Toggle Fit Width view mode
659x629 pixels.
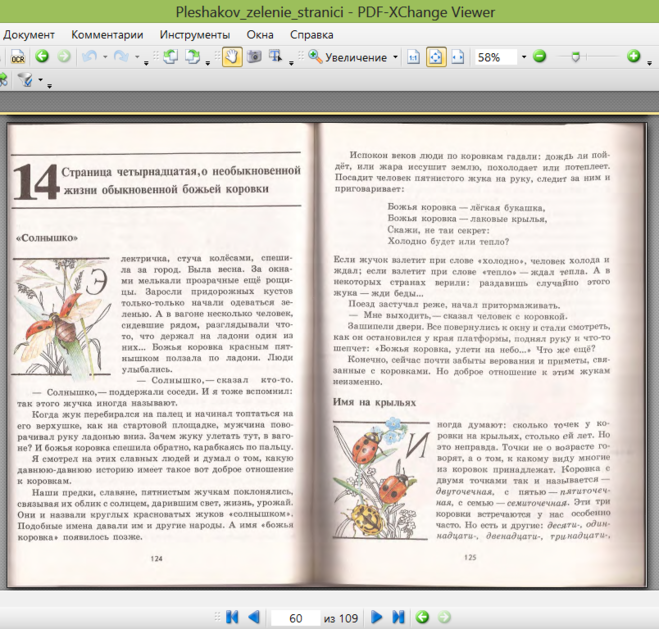[457, 57]
